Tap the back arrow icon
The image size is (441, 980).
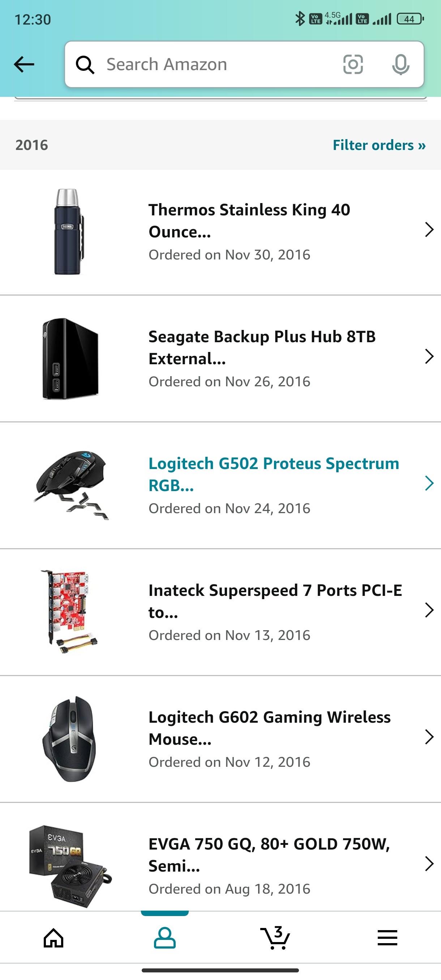(24, 64)
